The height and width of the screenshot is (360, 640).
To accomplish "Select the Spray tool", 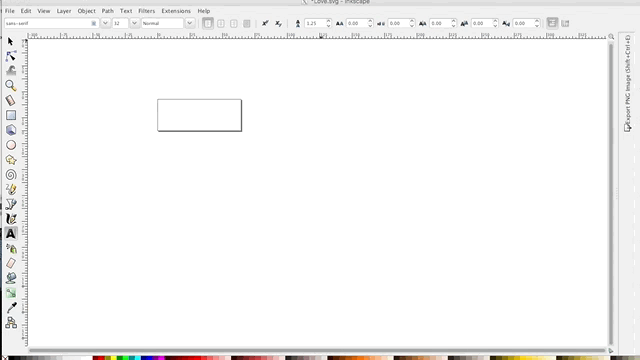I will pyautogui.click(x=11, y=249).
